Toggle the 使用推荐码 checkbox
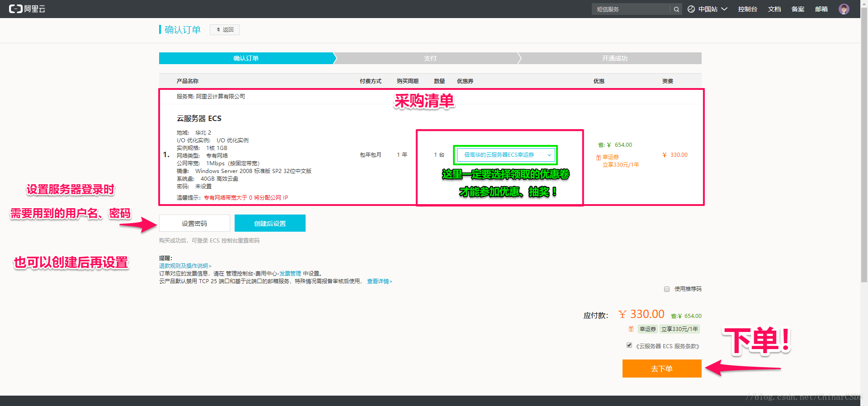The height and width of the screenshot is (406, 868). [x=667, y=289]
